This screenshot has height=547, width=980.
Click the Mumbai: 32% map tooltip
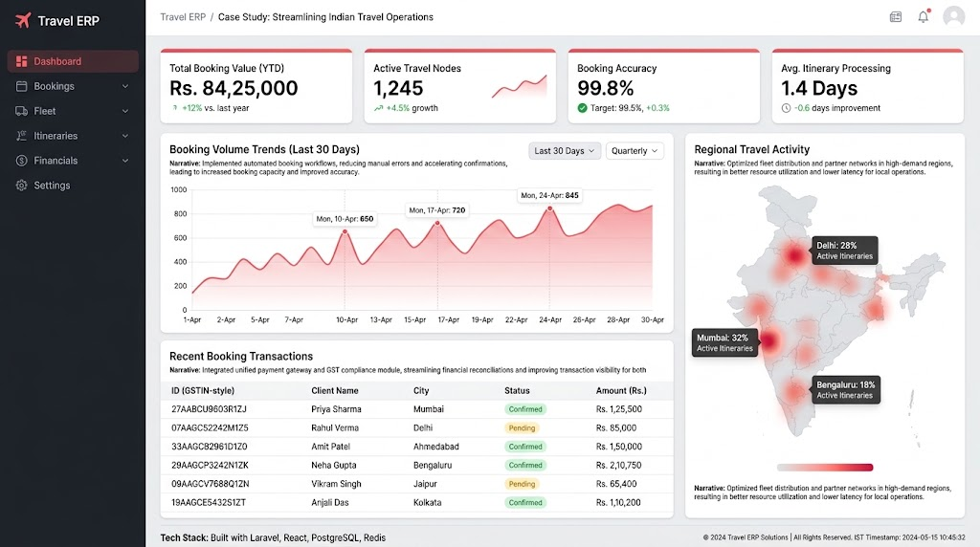pos(725,342)
